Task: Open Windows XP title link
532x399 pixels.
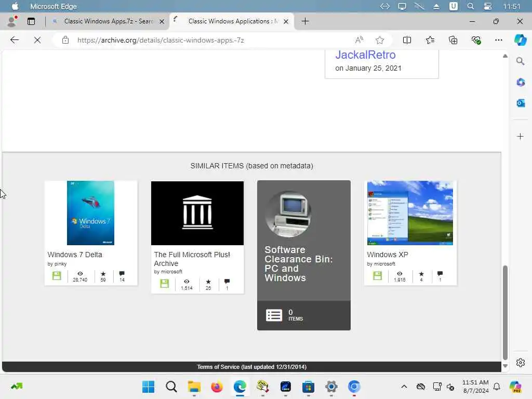Action: coord(388,255)
